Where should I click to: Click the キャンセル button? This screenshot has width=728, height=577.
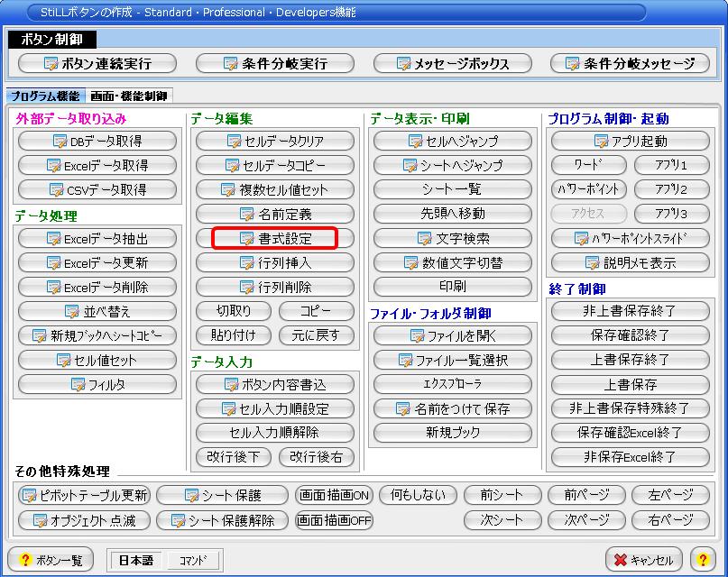[643, 560]
